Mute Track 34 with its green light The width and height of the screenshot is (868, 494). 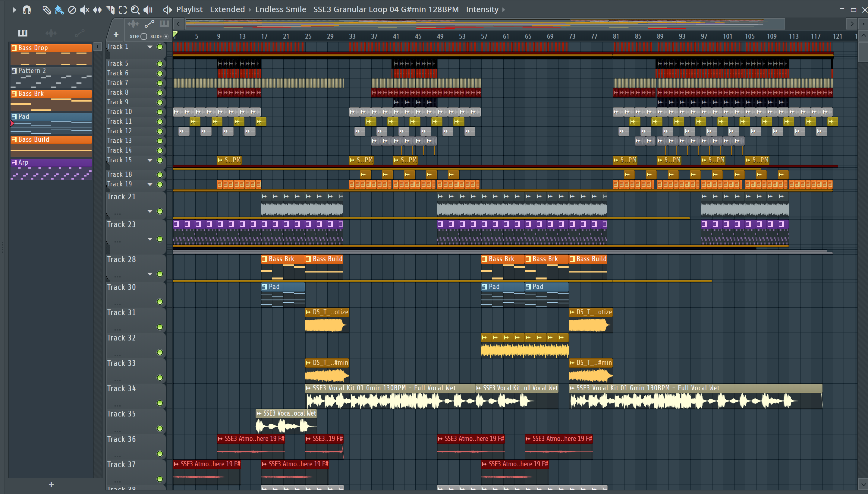[160, 403]
